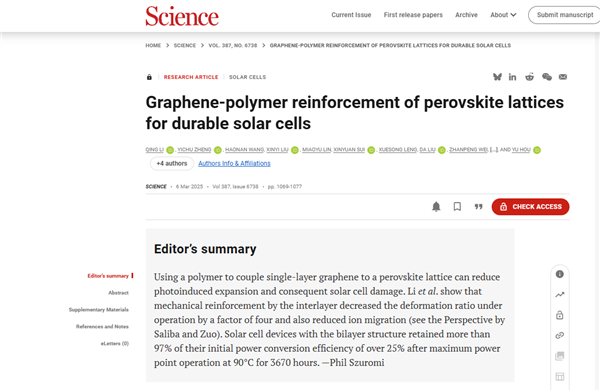This screenshot has width=600, height=391.
Task: Bookmark this article
Action: tap(457, 207)
